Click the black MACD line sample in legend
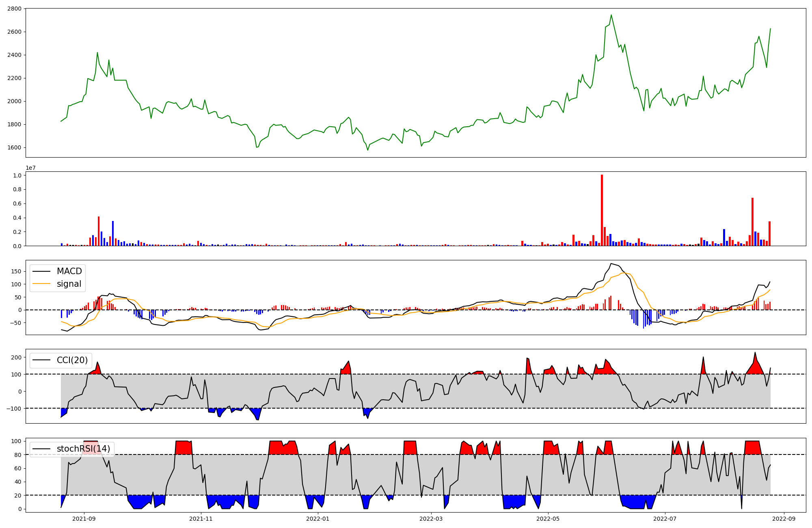Image resolution: width=812 pixels, height=528 pixels. pyautogui.click(x=41, y=271)
